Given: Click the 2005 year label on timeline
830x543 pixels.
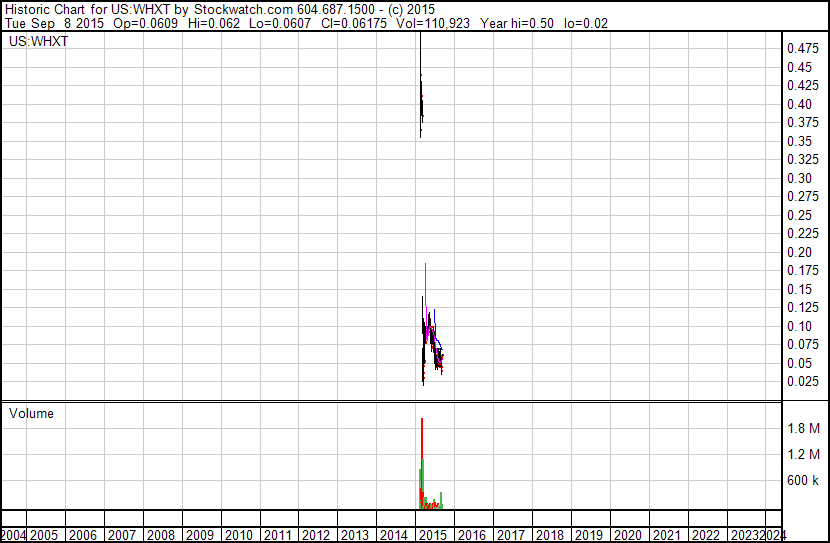Looking at the screenshot, I should (43, 535).
